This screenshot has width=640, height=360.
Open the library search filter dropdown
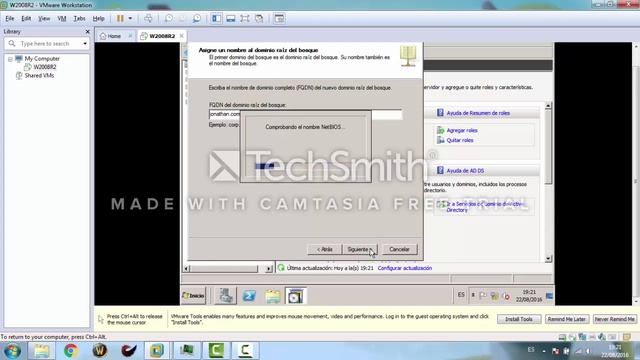(85, 43)
